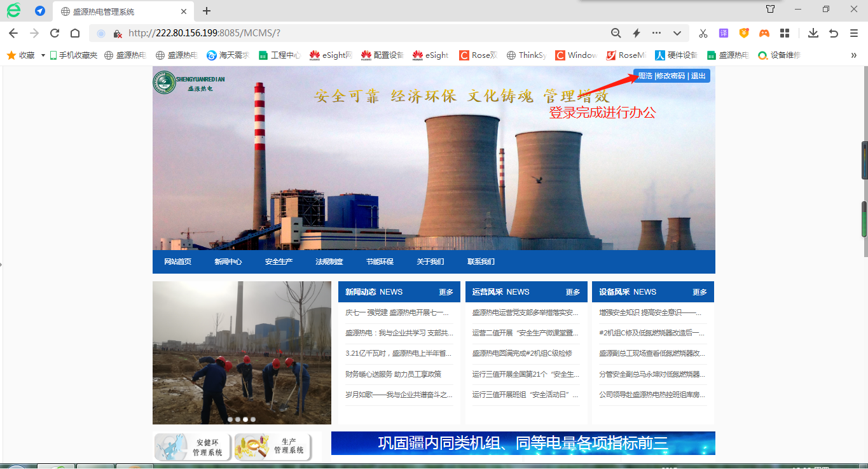
Task: Open the 网站首页 nav menu item
Action: tap(177, 262)
